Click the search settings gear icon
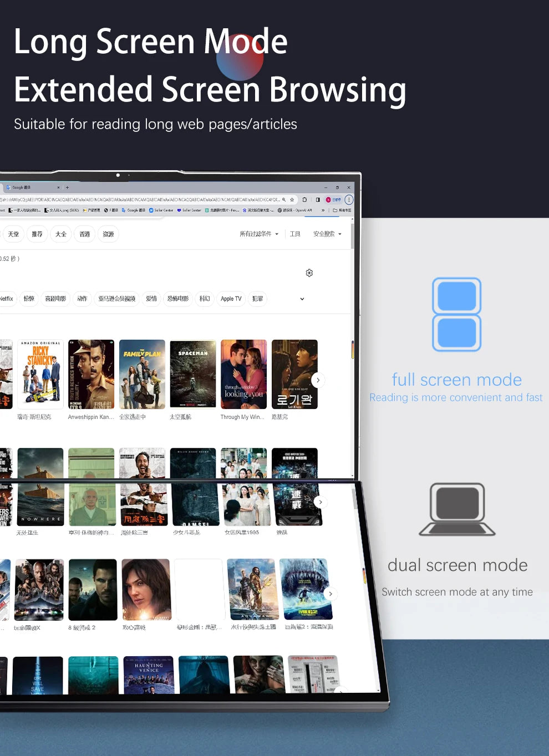 click(x=309, y=273)
